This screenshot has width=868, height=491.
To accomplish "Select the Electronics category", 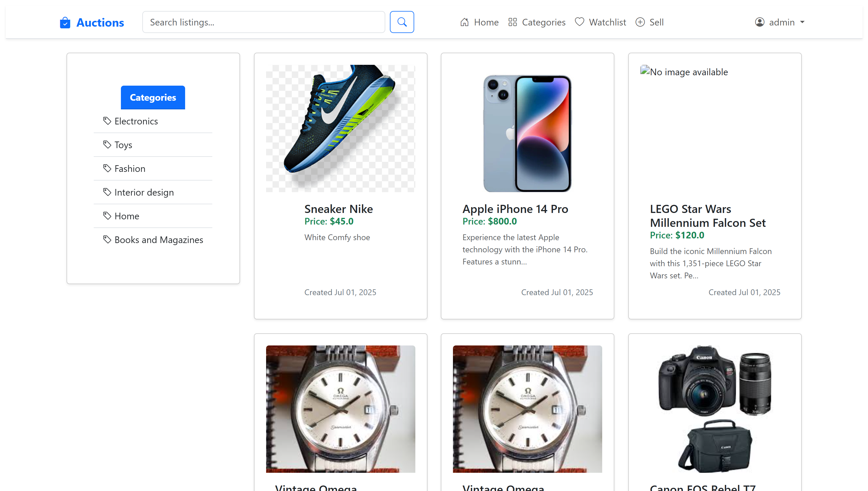I will pos(136,121).
